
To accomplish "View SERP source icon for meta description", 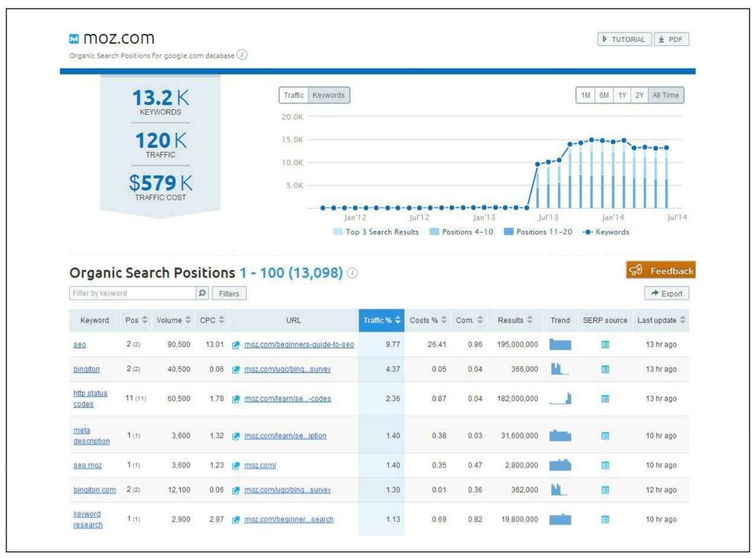I will tap(605, 436).
